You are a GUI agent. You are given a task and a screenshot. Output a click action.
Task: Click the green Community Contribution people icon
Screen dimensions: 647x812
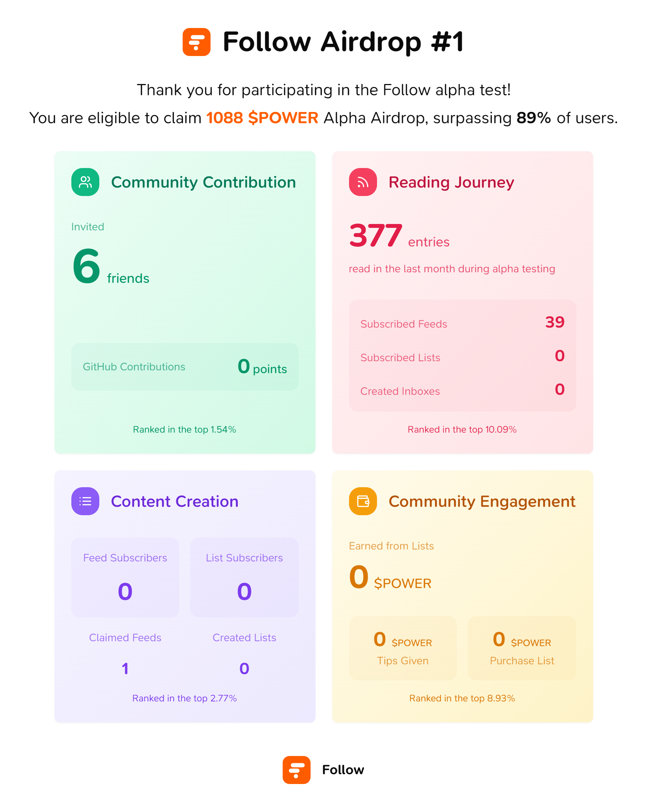coord(85,182)
